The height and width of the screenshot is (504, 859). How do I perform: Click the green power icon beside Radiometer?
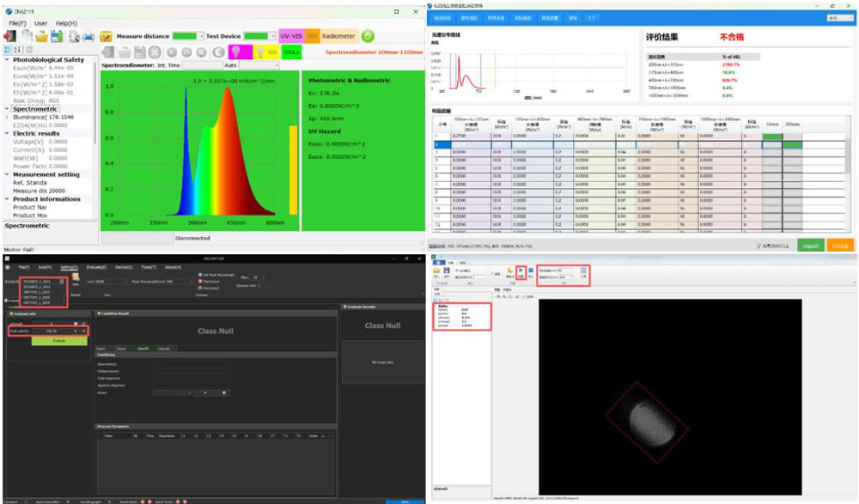click(x=369, y=36)
